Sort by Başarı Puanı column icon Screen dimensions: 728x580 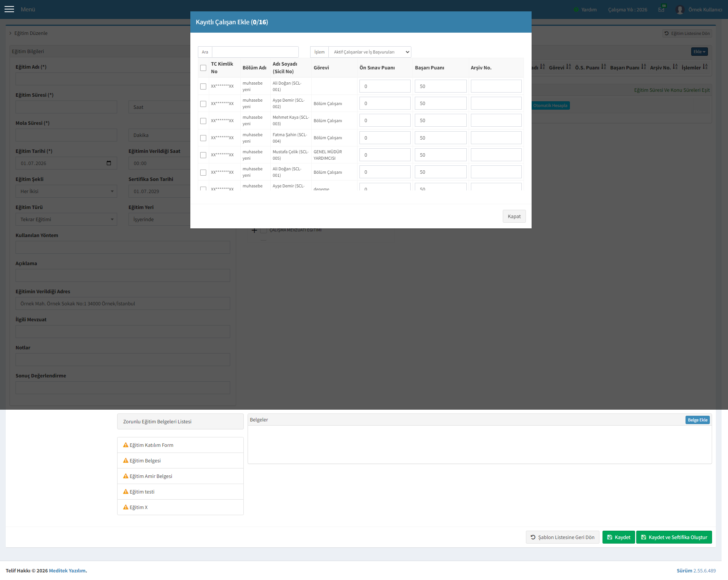click(x=643, y=67)
